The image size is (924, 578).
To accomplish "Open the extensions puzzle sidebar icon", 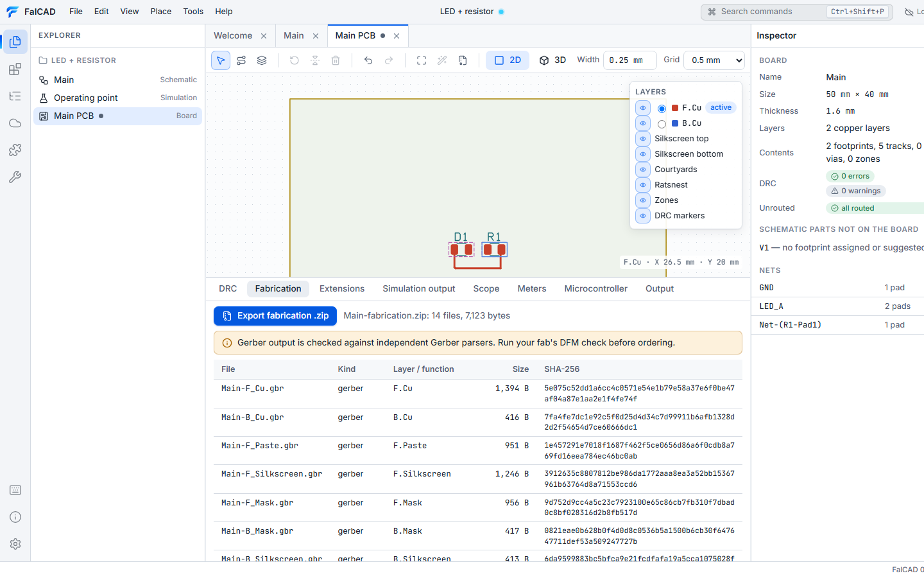I will click(15, 150).
